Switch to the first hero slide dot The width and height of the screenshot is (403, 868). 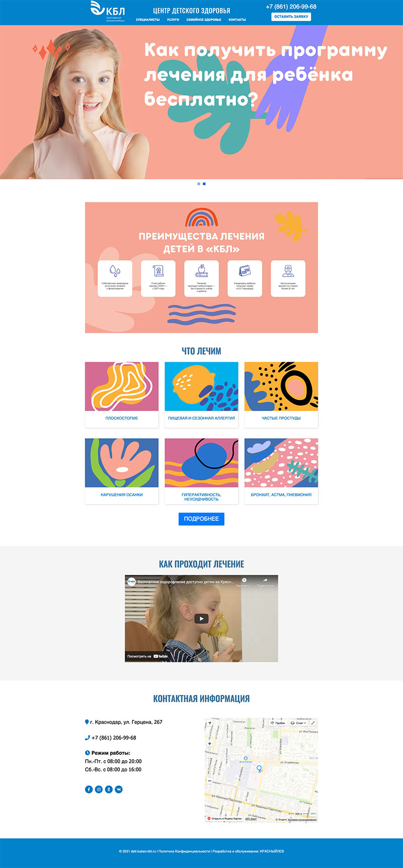coord(199,184)
